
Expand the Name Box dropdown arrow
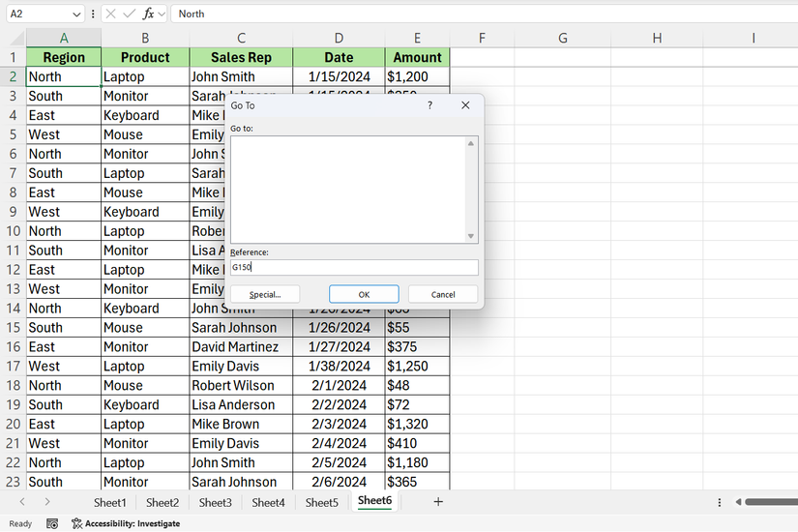point(76,14)
